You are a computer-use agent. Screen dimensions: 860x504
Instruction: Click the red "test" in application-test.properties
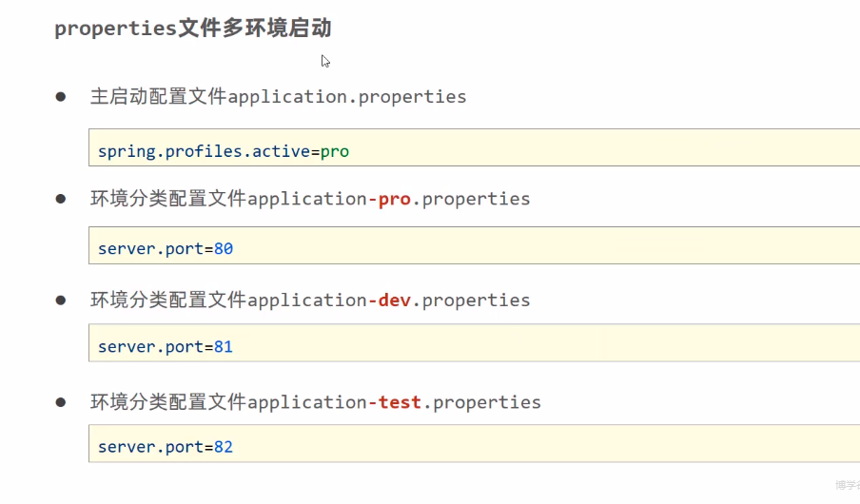coord(400,402)
